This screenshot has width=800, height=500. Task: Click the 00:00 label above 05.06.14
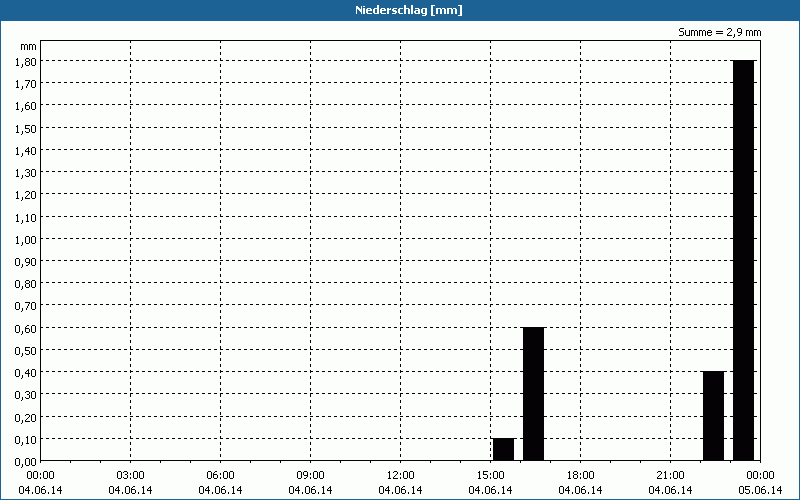pos(760,476)
